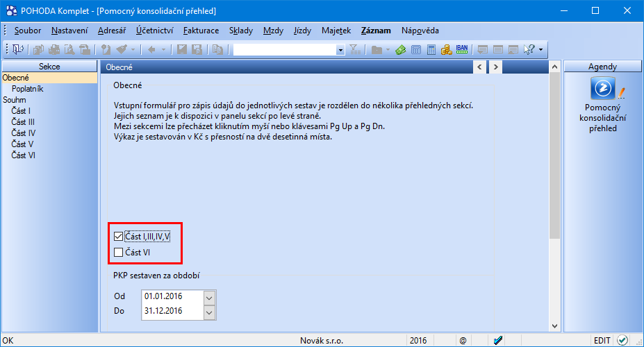Screen dimensions: 644x347
Task: Uncheck the Část I,III,IV,V checkbox
Action: click(x=118, y=237)
